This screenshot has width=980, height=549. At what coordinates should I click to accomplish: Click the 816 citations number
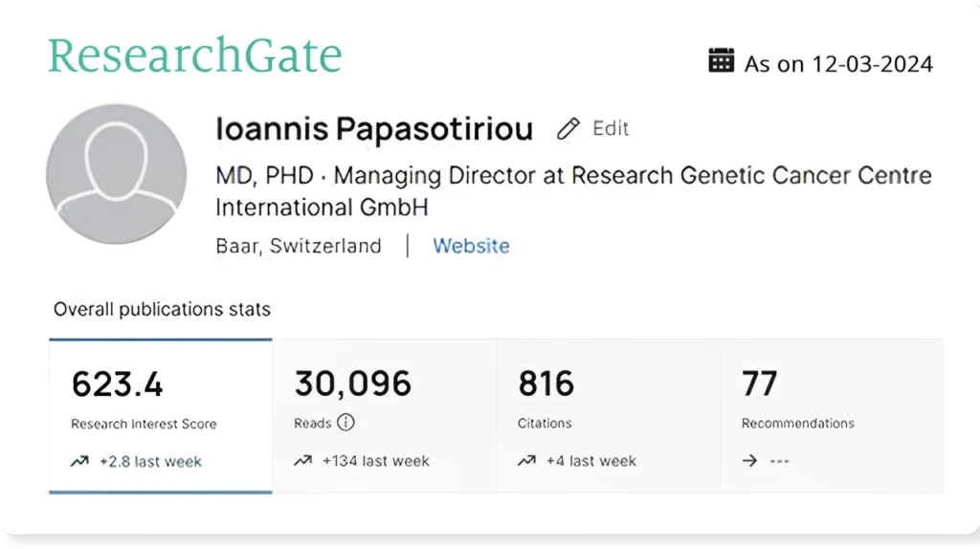546,384
